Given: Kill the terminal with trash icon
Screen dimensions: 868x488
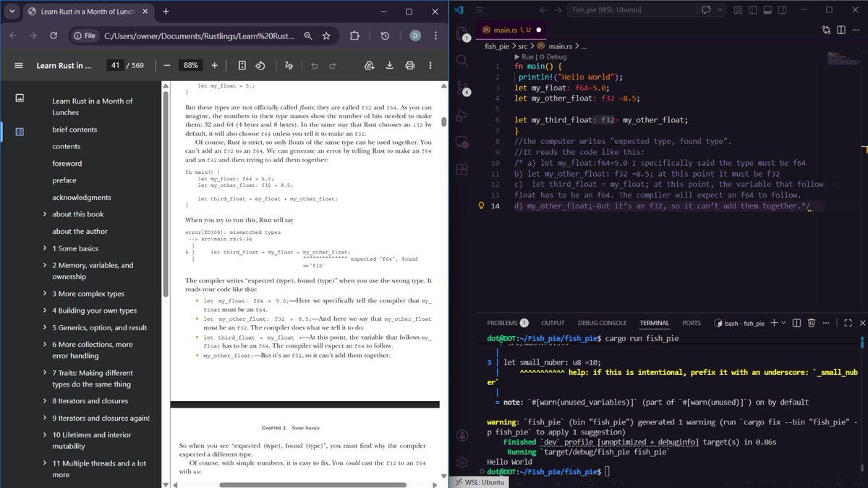Looking at the screenshot, I should click(x=812, y=323).
